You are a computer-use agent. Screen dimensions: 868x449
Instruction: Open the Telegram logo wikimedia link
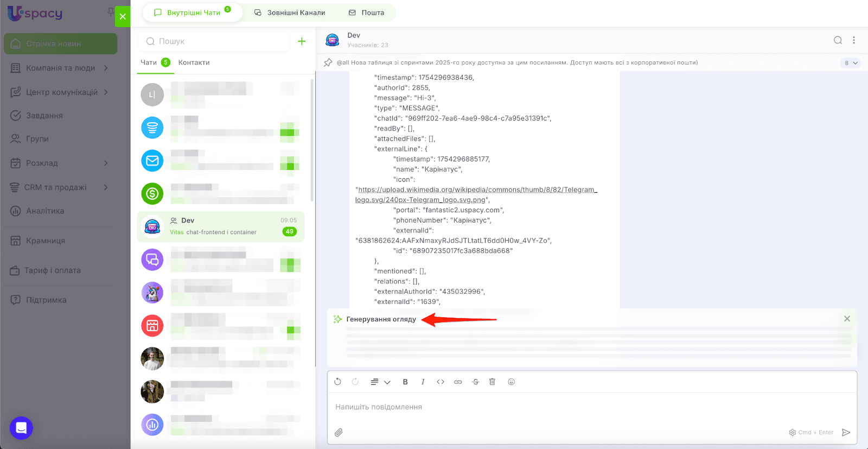(476, 195)
